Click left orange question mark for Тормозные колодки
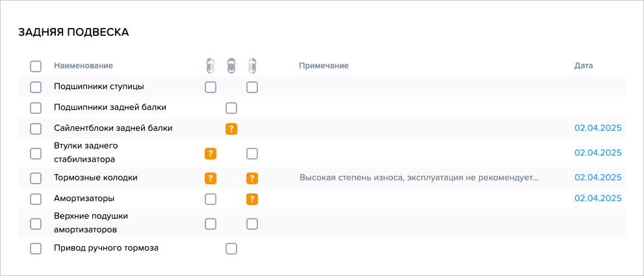The image size is (644, 276). (211, 178)
